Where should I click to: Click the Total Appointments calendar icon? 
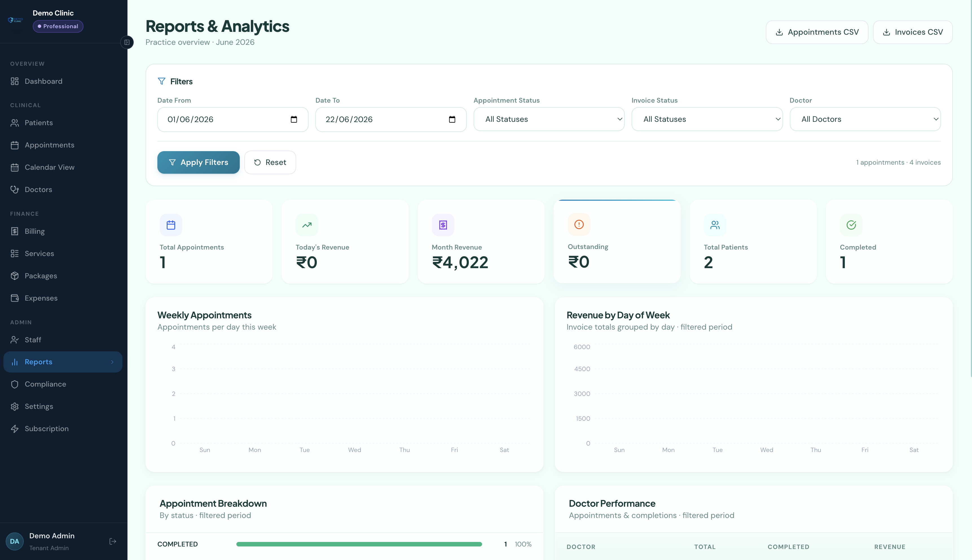[x=171, y=225]
